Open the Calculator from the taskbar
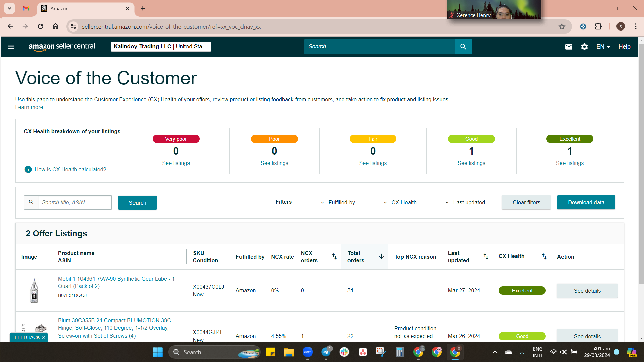This screenshot has height=362, width=644. pos(399,352)
